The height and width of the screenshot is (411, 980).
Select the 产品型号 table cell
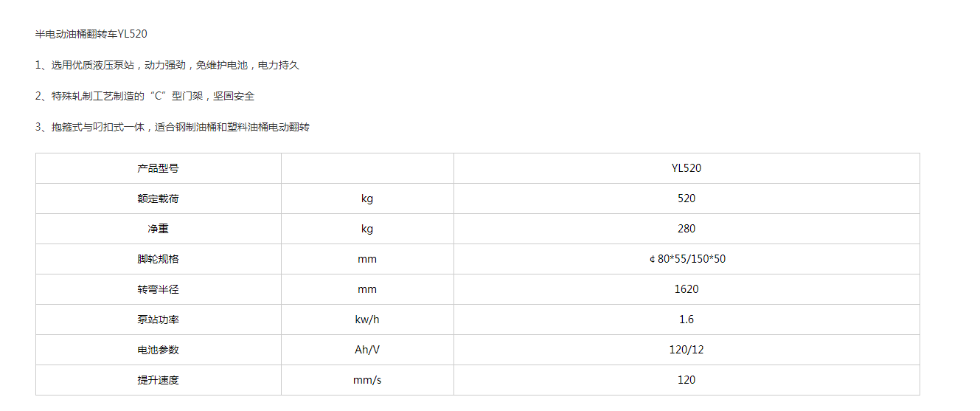pyautogui.click(x=158, y=168)
